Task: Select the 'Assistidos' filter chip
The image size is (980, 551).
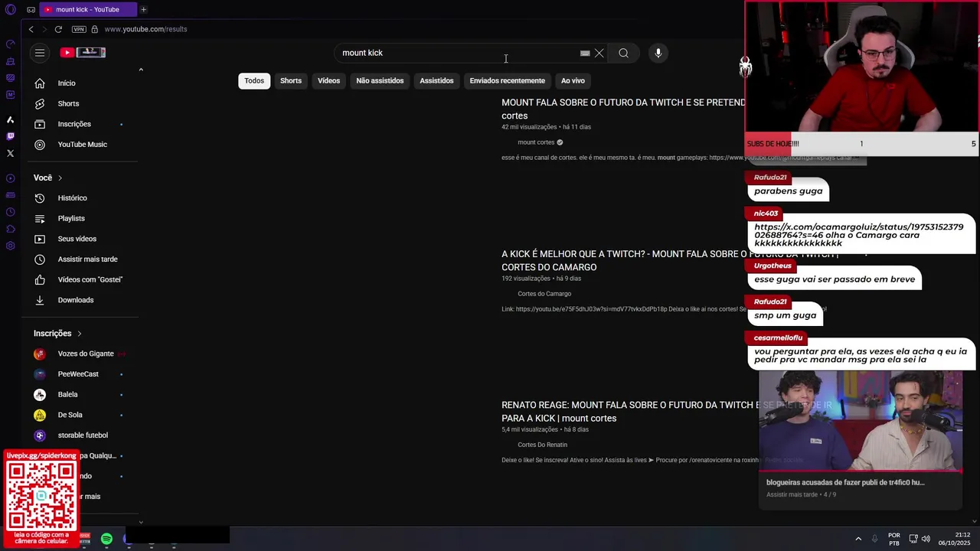Action: tap(436, 80)
